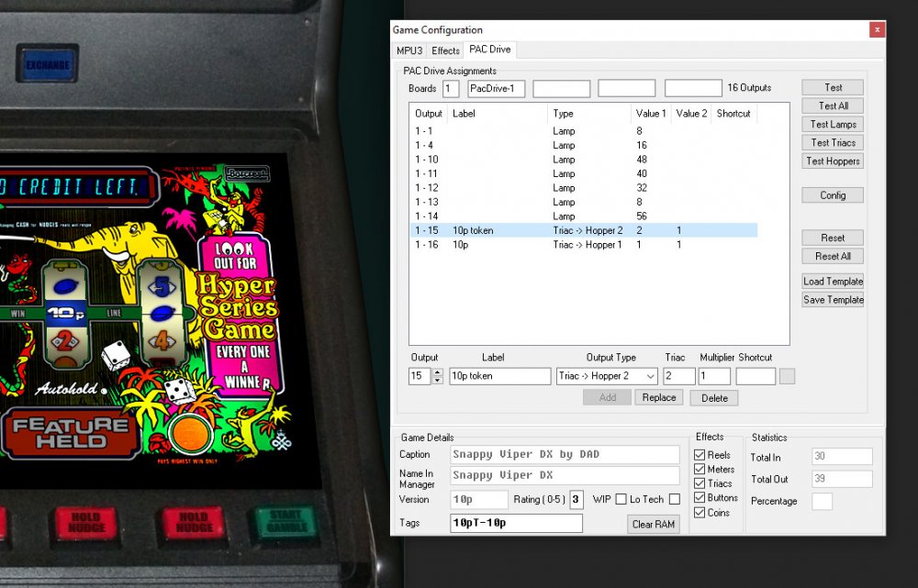
Task: Click the Percentage statistics field
Action: [x=822, y=502]
